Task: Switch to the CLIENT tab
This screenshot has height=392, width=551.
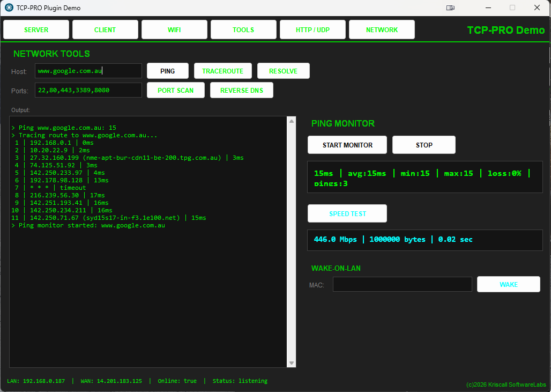Action: point(105,30)
